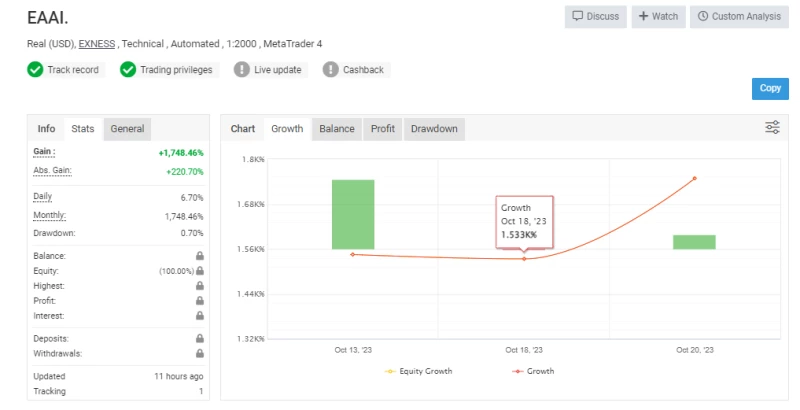Image resolution: width=800 pixels, height=410 pixels.
Task: Click the Oct 20 growth data point
Action: pyautogui.click(x=694, y=179)
